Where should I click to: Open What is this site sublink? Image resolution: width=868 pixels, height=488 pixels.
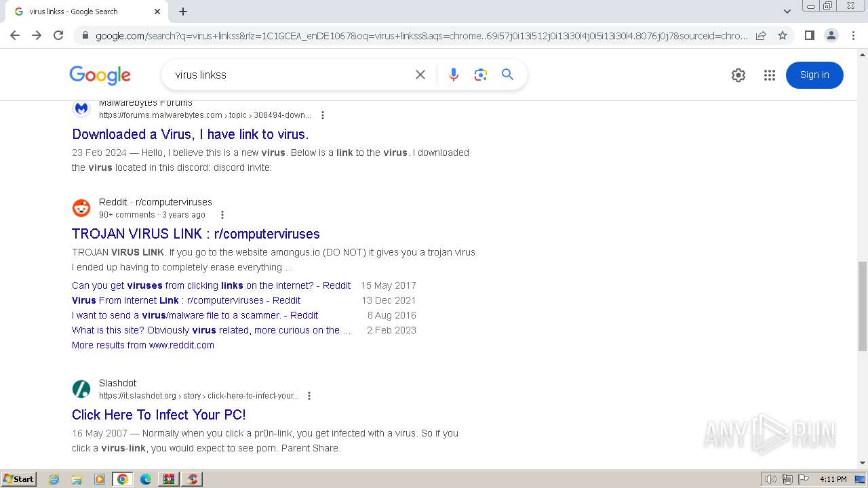pyautogui.click(x=212, y=330)
